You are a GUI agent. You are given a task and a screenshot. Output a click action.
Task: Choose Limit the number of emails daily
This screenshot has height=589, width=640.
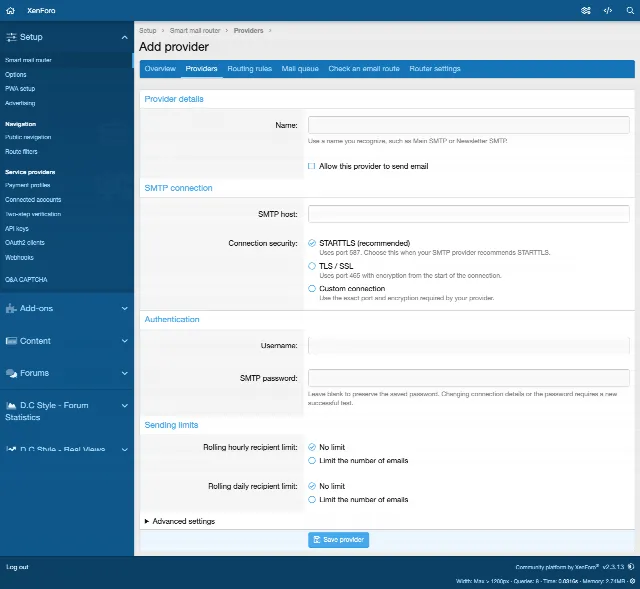coord(312,500)
